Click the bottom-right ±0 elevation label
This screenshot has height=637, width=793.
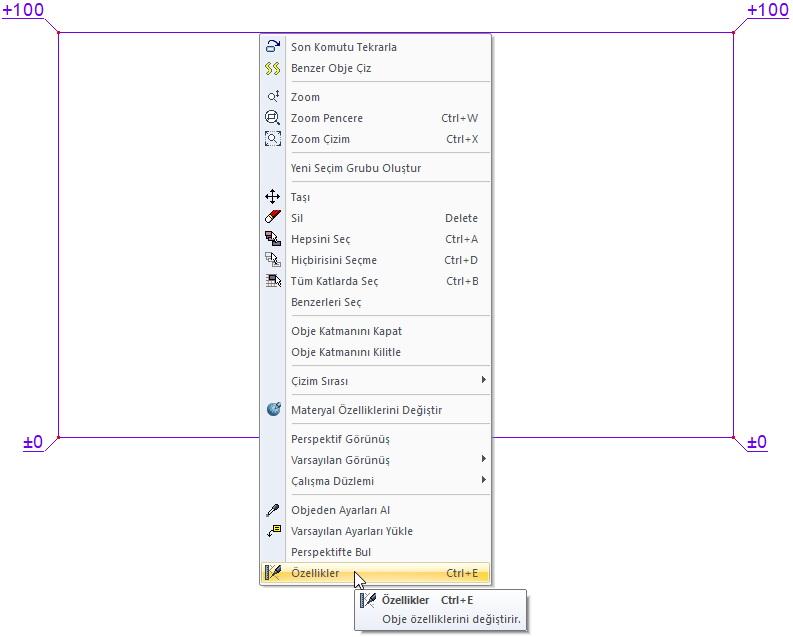pyautogui.click(x=757, y=442)
